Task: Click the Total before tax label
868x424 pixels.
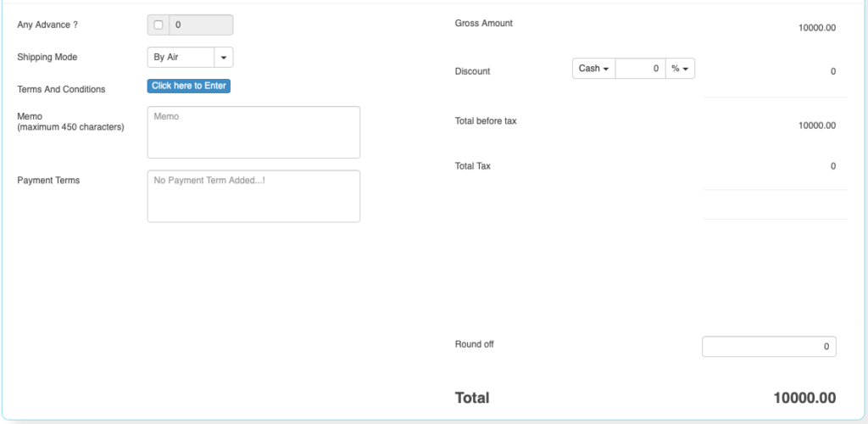Action: click(x=486, y=120)
